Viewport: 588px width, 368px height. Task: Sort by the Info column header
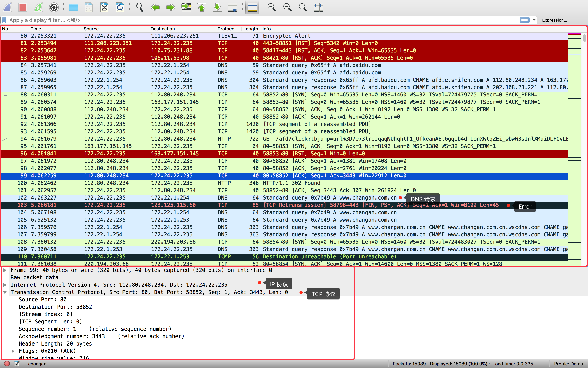click(x=414, y=29)
